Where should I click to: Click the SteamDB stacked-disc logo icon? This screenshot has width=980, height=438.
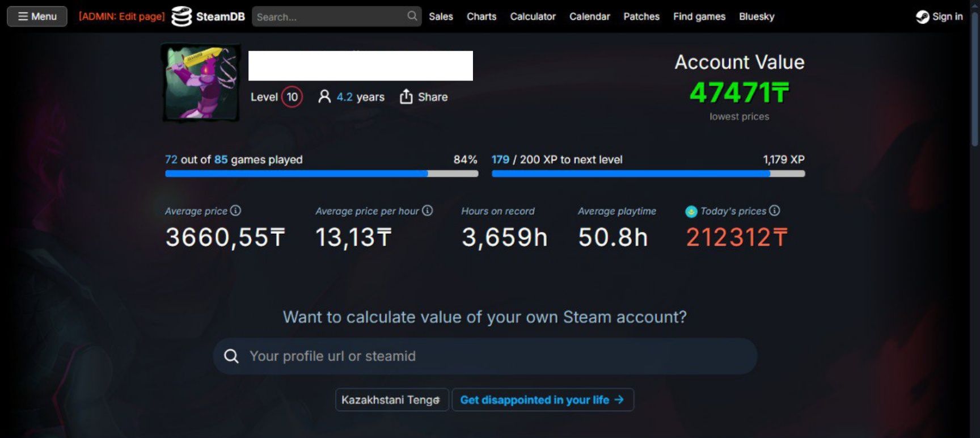click(181, 16)
